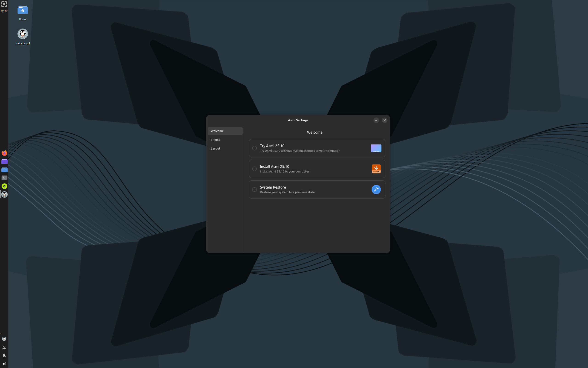The width and height of the screenshot is (588, 368).
Task: Launch Firefox from the dock
Action: pos(4,153)
